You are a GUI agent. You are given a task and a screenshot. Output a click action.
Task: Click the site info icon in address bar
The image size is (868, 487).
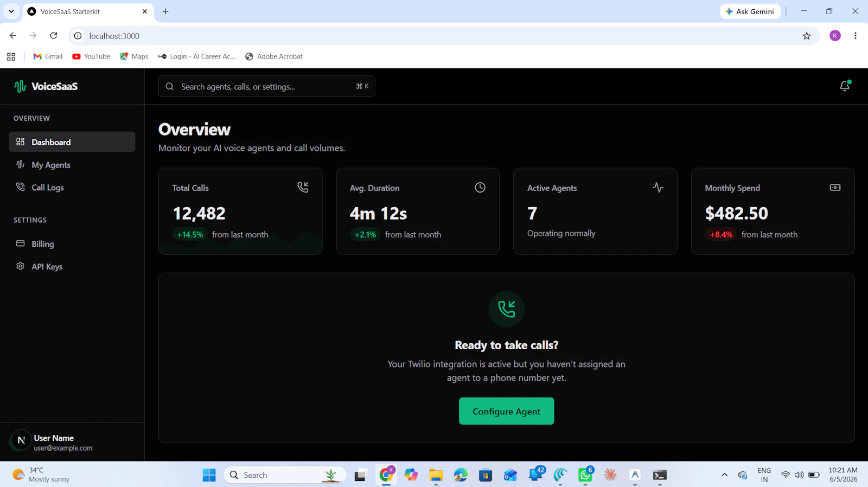pyautogui.click(x=78, y=36)
